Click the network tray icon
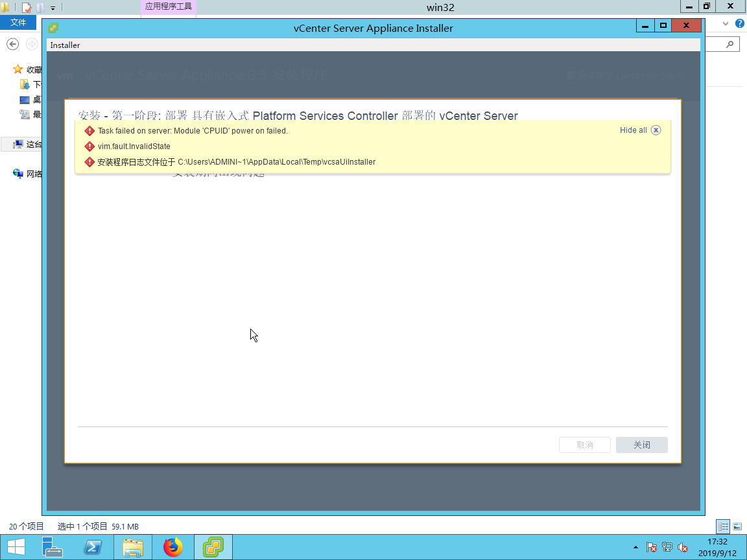 667,547
